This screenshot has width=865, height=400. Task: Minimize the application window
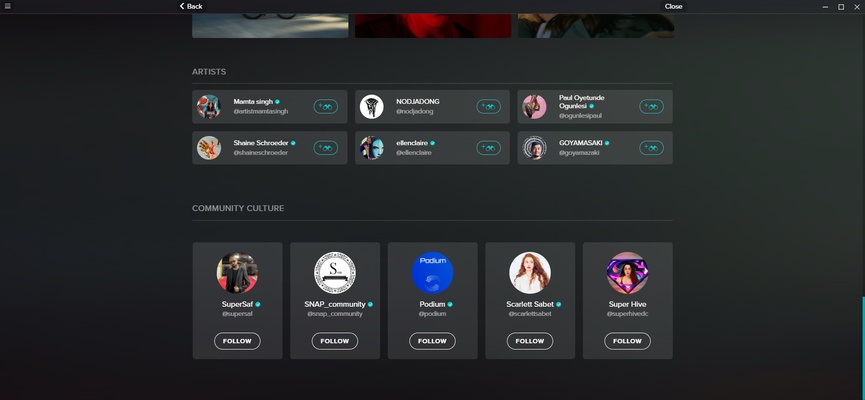[825, 7]
